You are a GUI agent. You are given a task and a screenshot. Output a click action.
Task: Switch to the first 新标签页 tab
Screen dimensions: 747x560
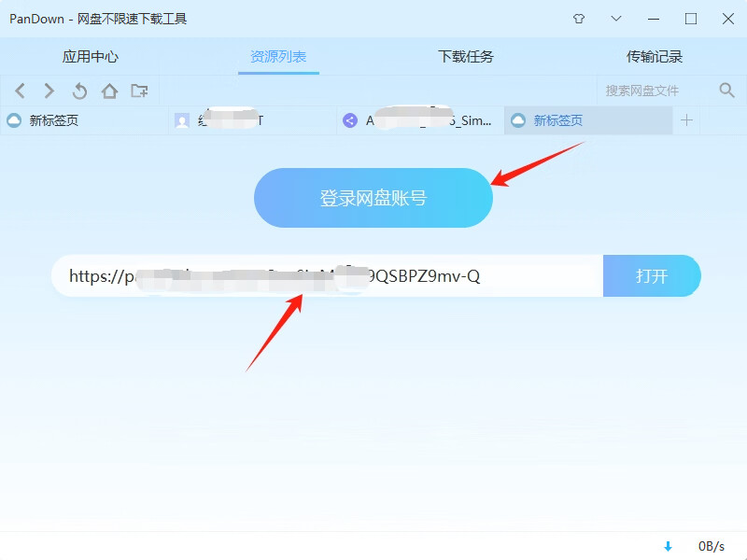tap(84, 120)
